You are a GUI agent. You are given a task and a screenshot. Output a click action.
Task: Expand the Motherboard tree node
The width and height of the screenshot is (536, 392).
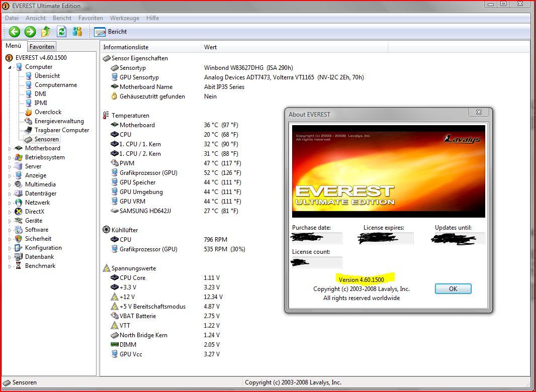(x=10, y=149)
